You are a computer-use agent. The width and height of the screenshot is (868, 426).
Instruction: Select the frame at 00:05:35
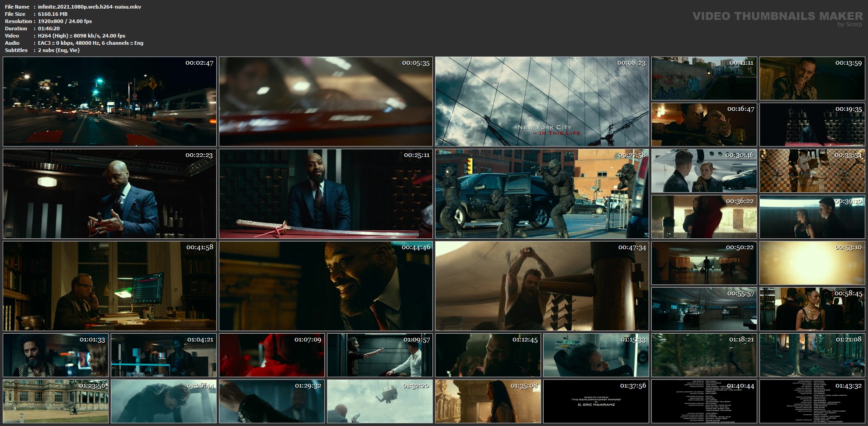pos(326,101)
